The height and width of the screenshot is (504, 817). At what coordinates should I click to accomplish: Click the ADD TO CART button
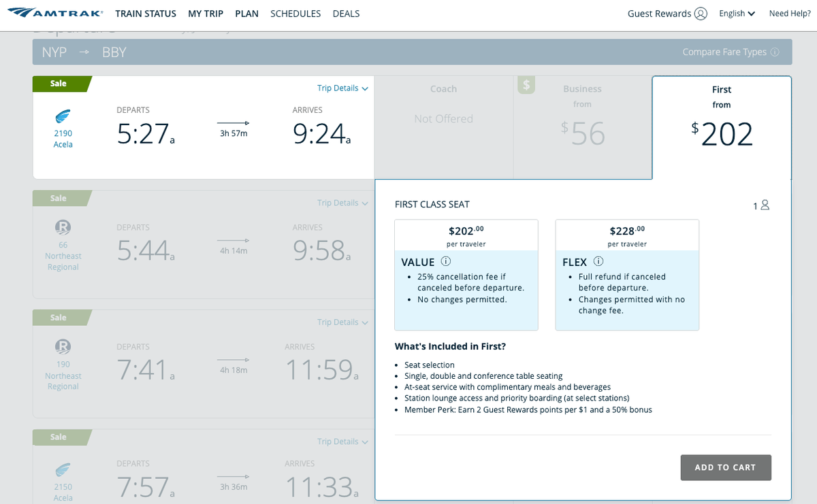(725, 467)
